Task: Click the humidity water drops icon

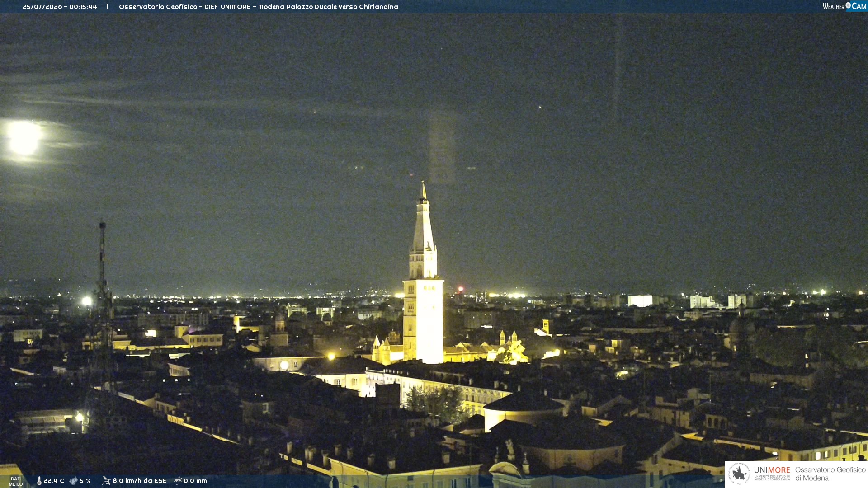Action: click(x=73, y=481)
